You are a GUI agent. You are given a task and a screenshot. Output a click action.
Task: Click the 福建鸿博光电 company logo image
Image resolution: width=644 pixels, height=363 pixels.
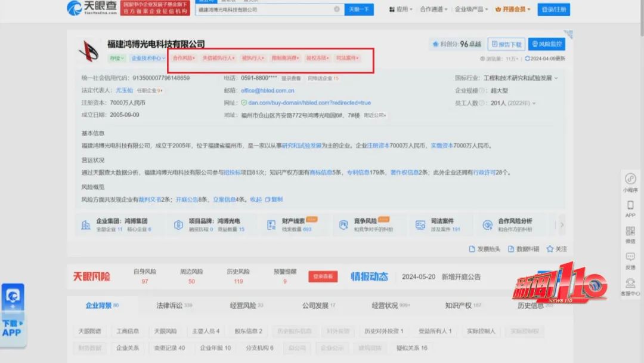[x=89, y=51]
